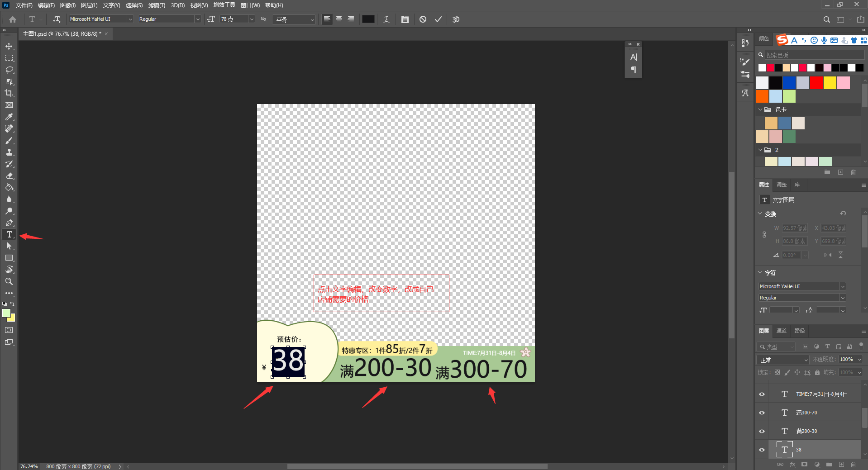The width and height of the screenshot is (868, 470).
Task: Pick the large red color swatch
Action: 816,83
